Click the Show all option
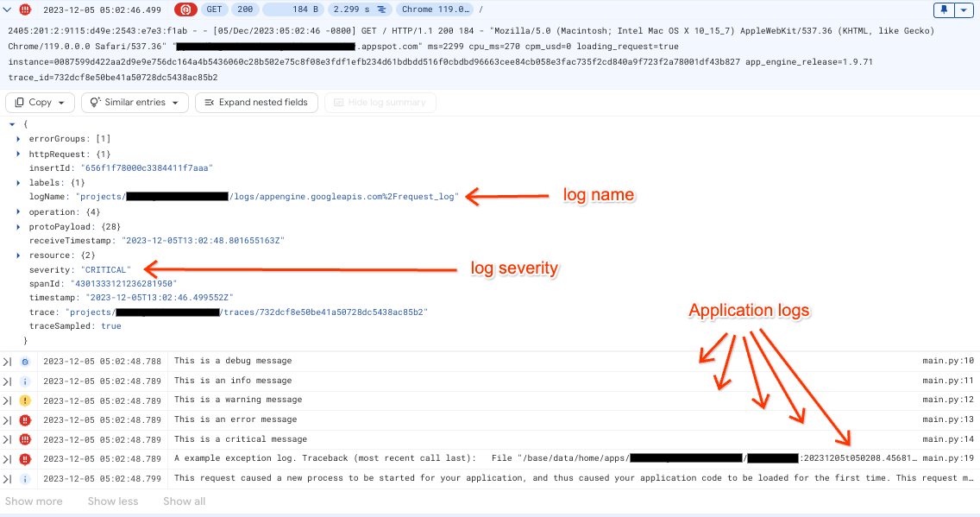 click(x=184, y=501)
